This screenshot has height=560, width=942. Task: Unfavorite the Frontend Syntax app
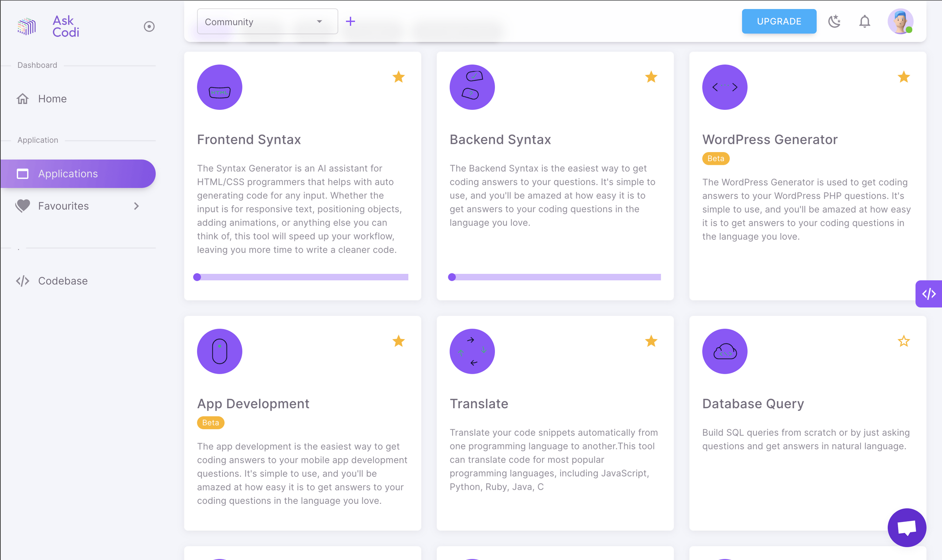(398, 77)
